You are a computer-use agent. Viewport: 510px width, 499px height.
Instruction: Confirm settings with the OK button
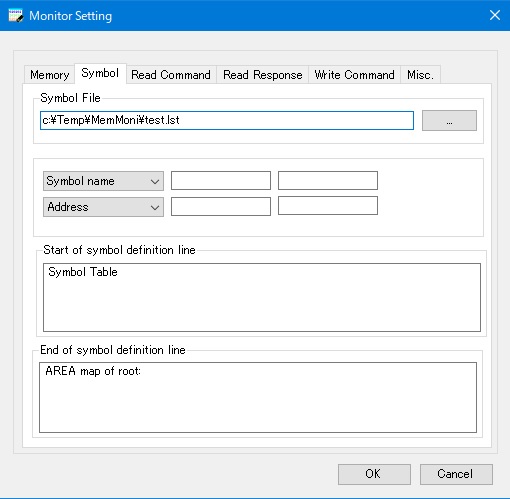pyautogui.click(x=374, y=474)
